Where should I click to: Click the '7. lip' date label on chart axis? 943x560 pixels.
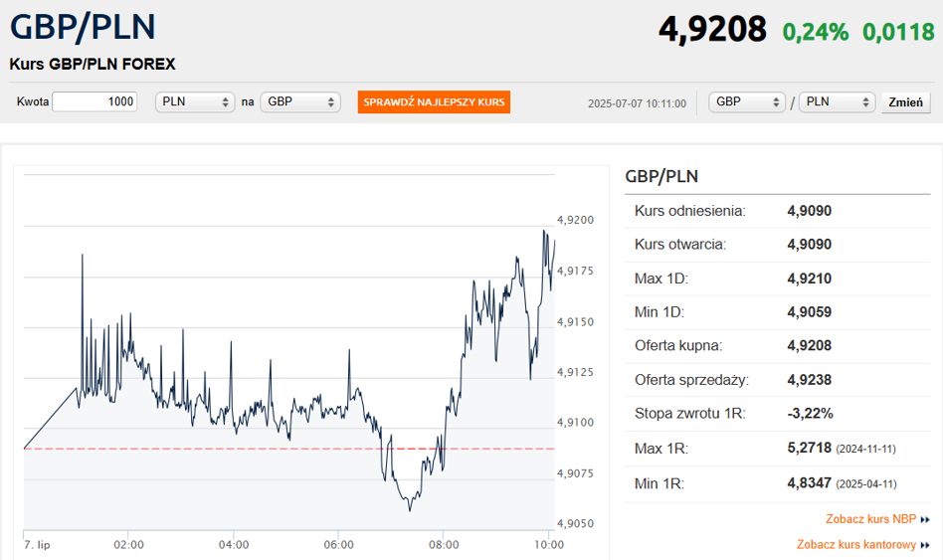pos(37,545)
